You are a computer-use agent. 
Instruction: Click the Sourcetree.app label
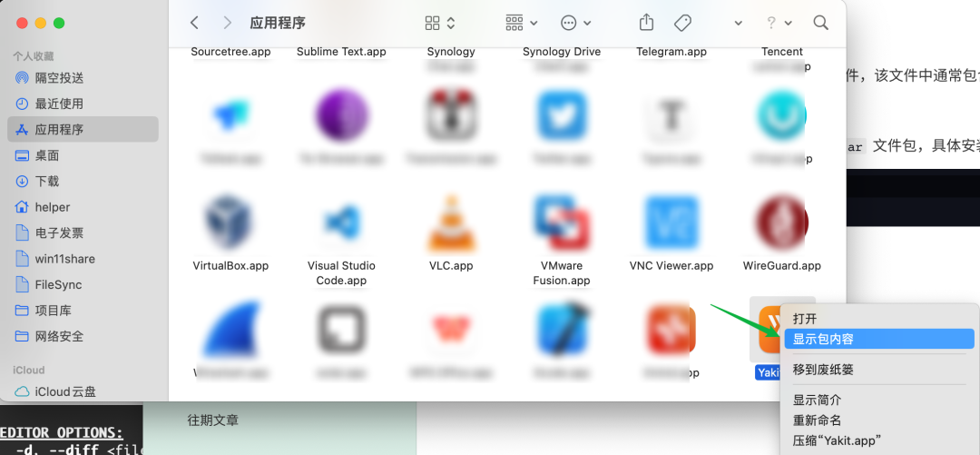pyautogui.click(x=230, y=52)
